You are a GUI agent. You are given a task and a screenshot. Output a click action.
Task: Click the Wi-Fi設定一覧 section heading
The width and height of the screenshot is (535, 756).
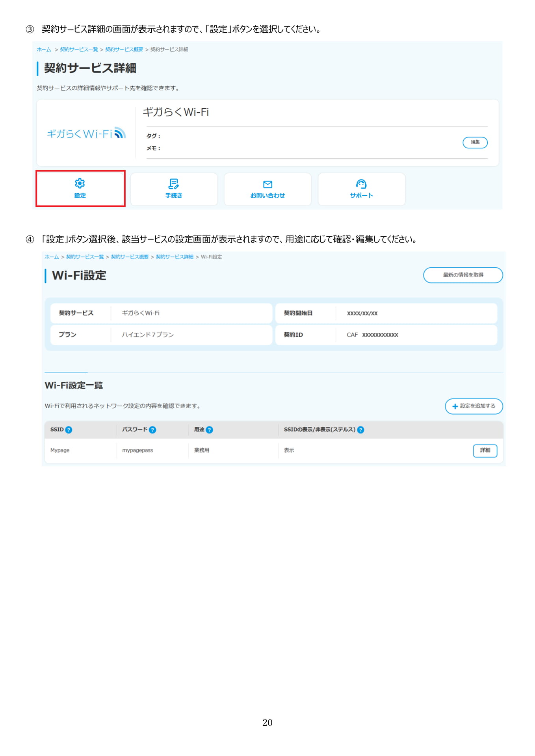pos(74,385)
